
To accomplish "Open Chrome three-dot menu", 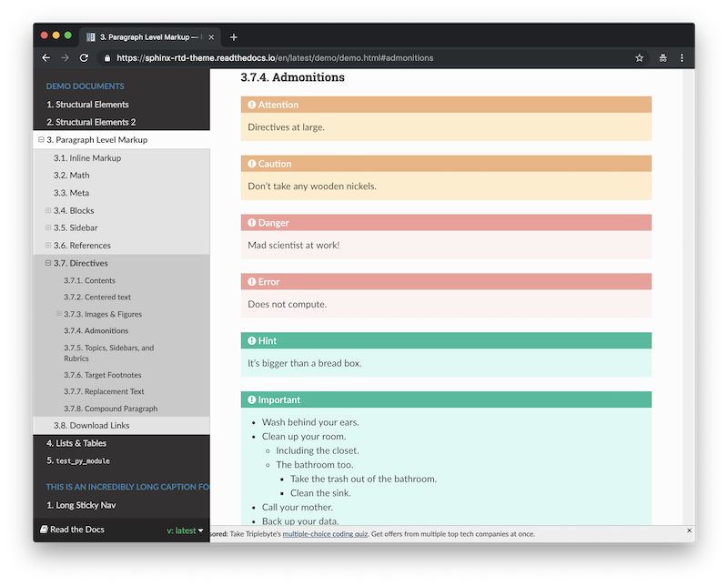I will pyautogui.click(x=682, y=57).
